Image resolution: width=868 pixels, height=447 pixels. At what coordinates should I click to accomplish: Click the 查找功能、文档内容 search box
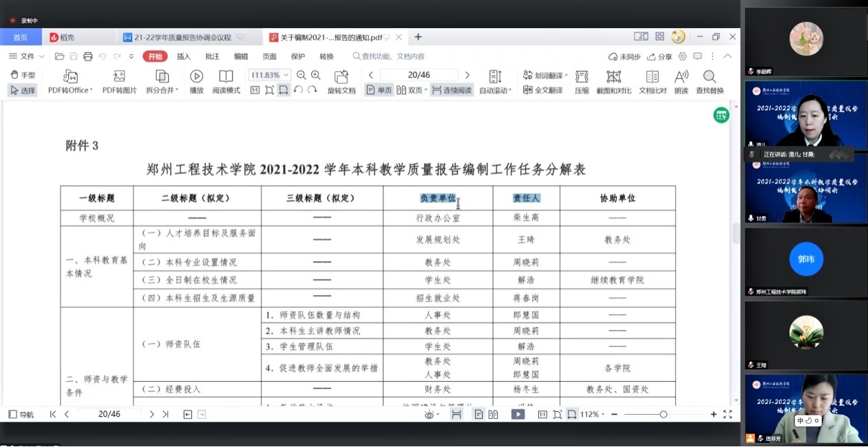389,56
